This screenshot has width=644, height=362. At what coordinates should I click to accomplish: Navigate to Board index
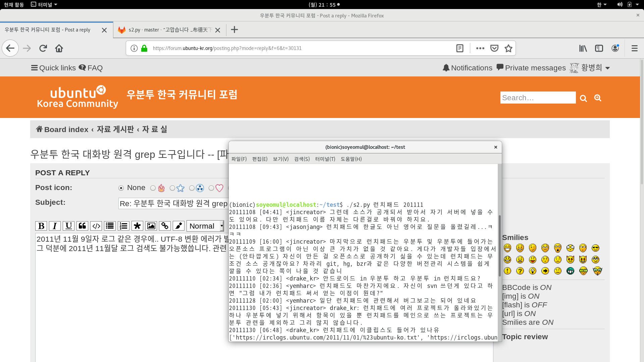(65, 129)
